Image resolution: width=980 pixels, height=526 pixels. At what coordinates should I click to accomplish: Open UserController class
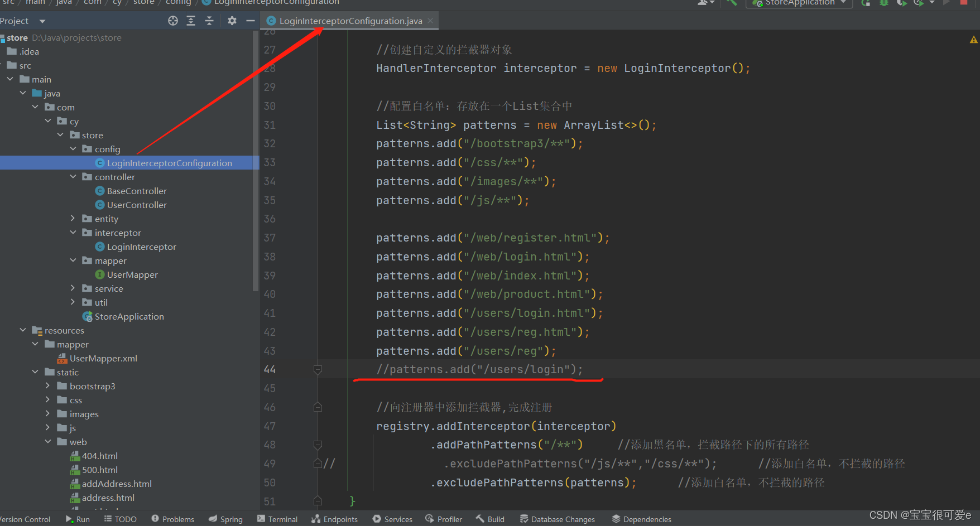coord(137,205)
